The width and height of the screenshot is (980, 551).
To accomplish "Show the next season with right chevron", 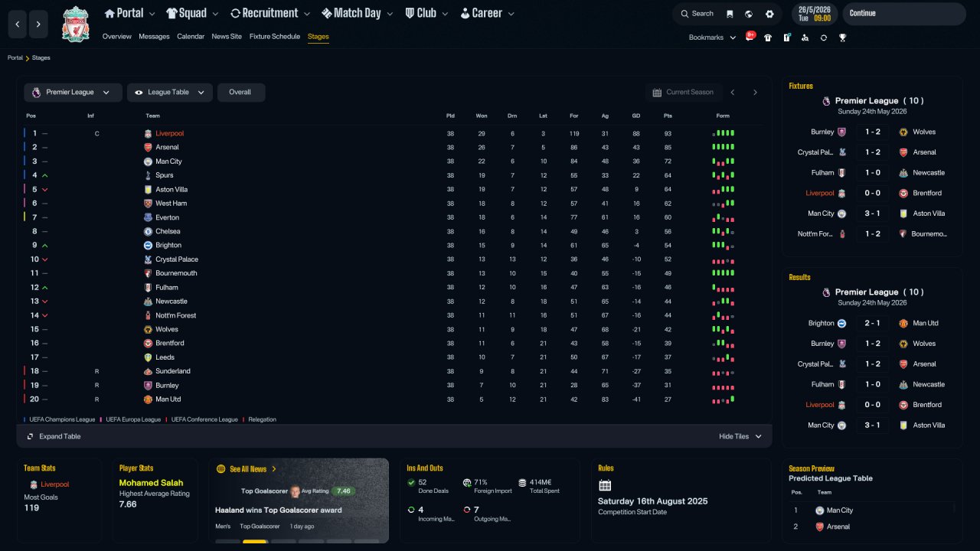I will pos(755,93).
